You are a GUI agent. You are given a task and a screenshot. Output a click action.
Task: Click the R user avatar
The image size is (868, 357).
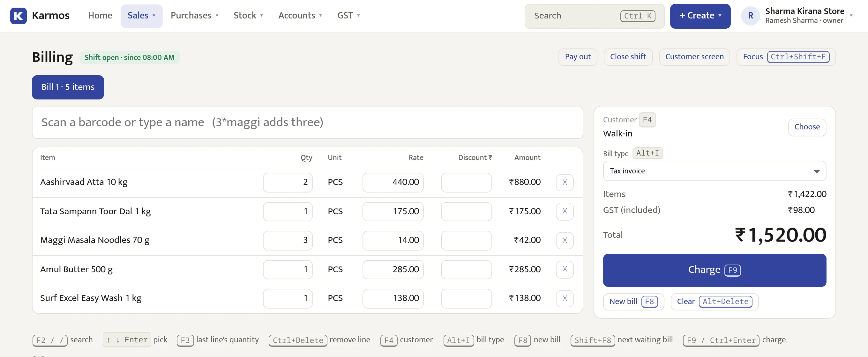pyautogui.click(x=750, y=16)
